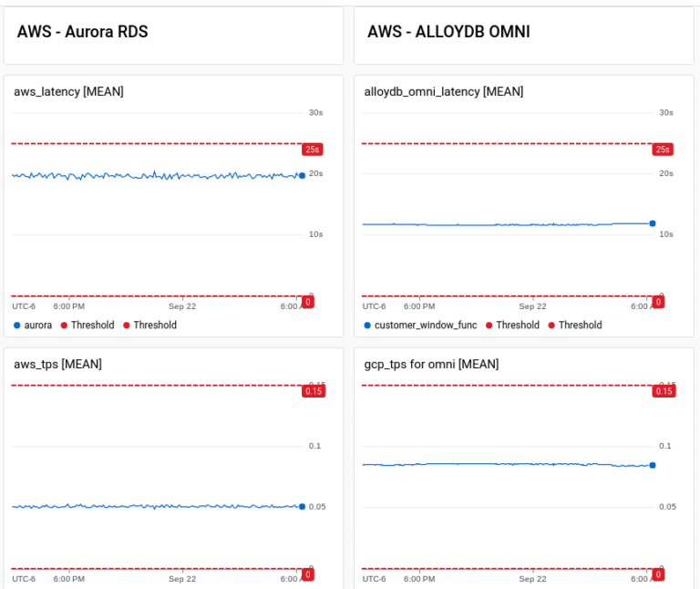Click the 25s threshold badge in aws_latency chart

tap(313, 150)
